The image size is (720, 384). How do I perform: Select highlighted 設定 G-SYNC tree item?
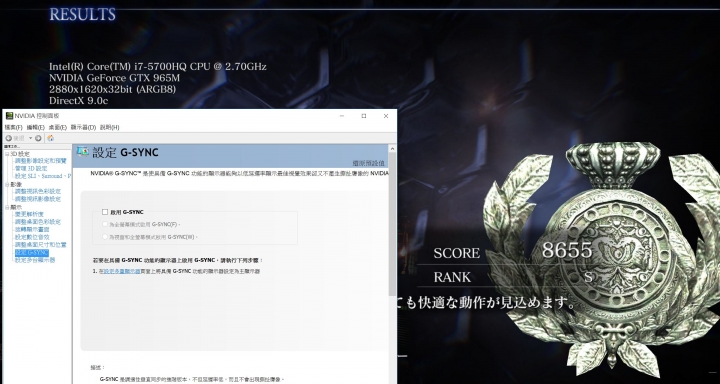[x=31, y=253]
